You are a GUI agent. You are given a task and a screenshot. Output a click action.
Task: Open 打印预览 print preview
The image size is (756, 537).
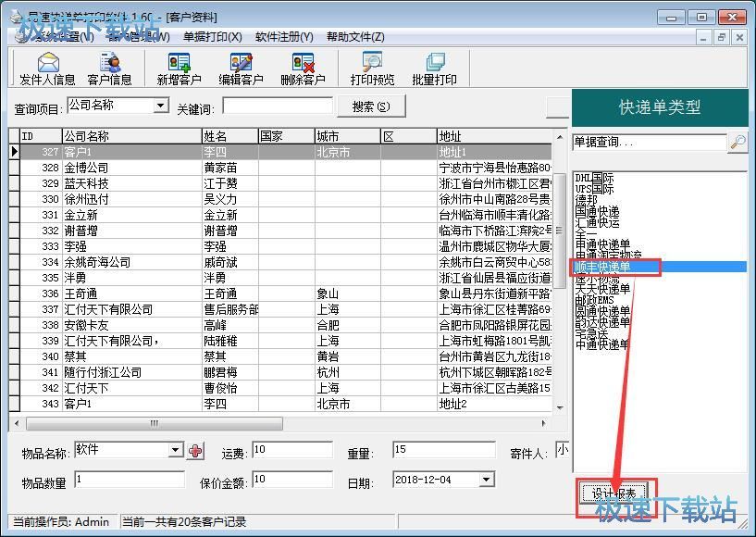click(x=372, y=69)
